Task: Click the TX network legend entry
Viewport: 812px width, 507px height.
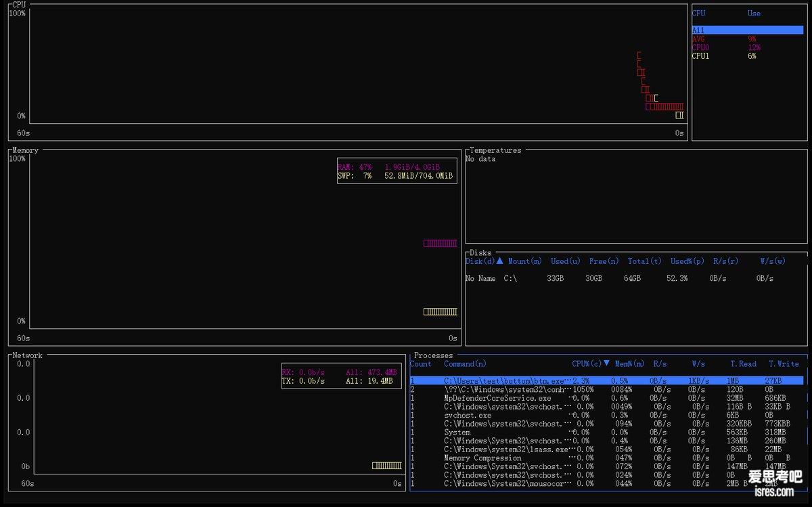Action: pos(337,381)
